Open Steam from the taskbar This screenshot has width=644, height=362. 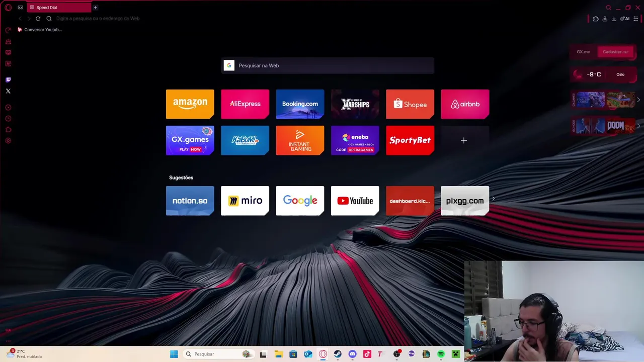(338, 354)
